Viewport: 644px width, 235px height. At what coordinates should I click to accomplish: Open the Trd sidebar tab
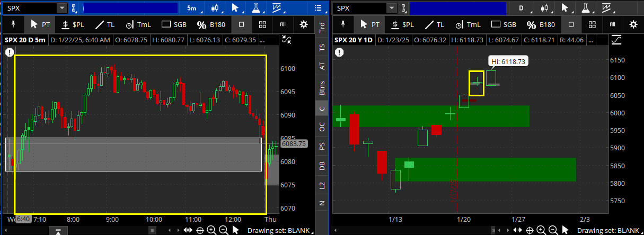click(321, 28)
